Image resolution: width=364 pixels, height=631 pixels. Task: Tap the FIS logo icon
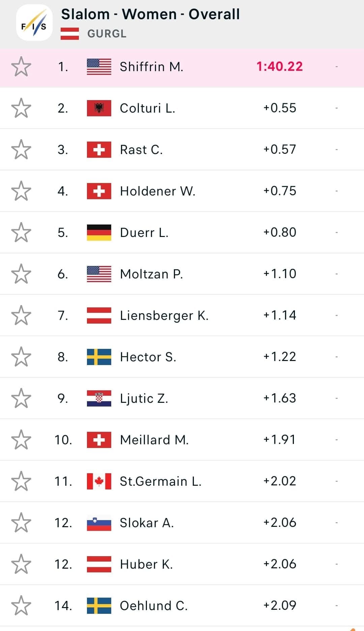tap(34, 23)
